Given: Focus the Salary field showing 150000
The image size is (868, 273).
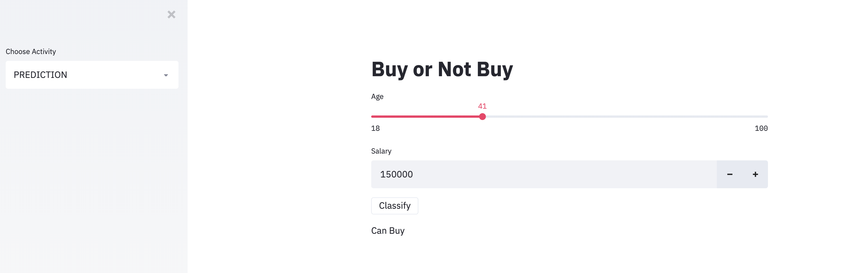Looking at the screenshot, I should tap(543, 174).
